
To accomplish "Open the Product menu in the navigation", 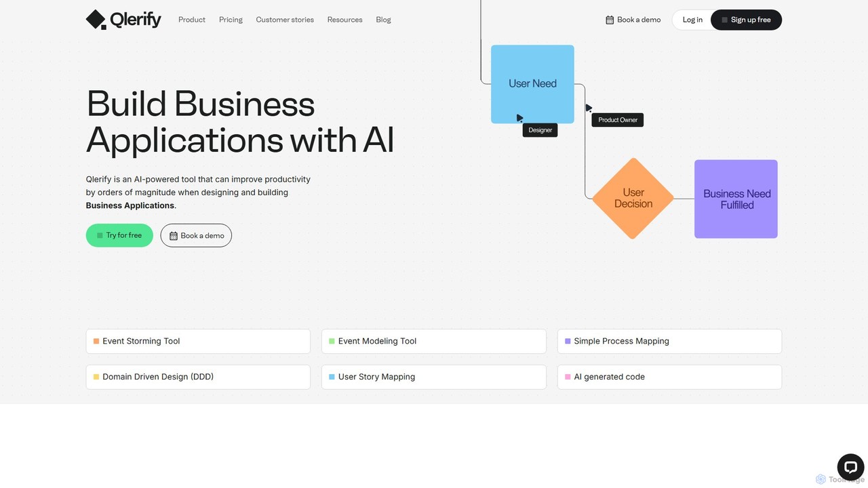I will [192, 20].
